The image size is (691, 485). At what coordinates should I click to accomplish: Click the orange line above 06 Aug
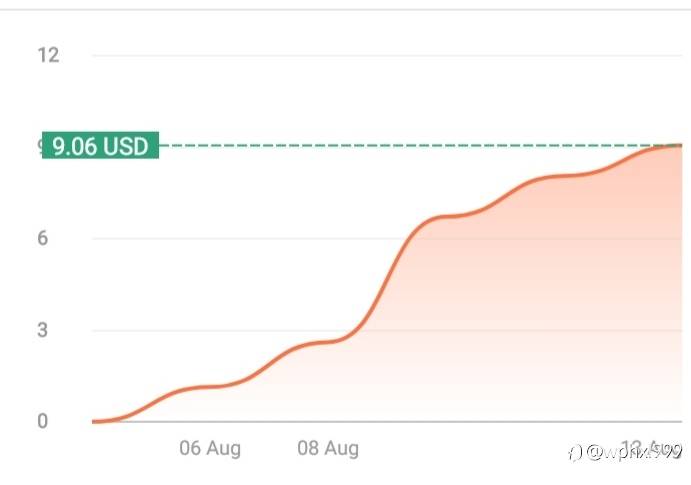coord(210,386)
